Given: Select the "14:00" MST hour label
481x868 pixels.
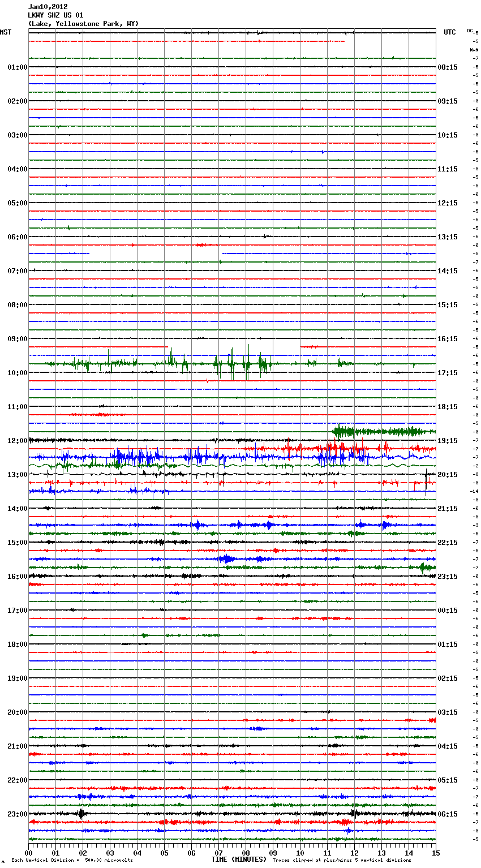Looking at the screenshot, I should 18,509.
